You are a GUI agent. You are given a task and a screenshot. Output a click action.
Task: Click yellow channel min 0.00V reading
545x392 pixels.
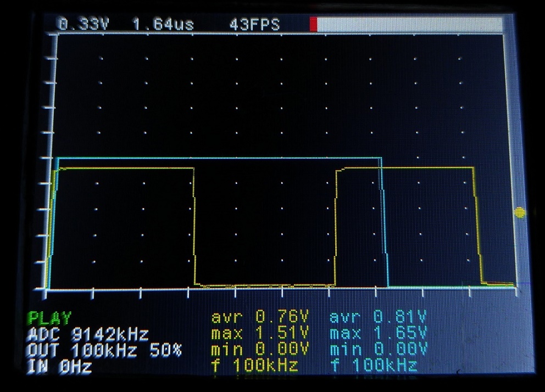coord(260,349)
